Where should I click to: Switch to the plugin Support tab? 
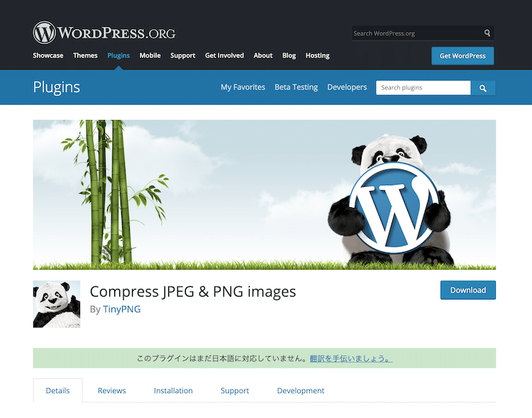coord(235,391)
